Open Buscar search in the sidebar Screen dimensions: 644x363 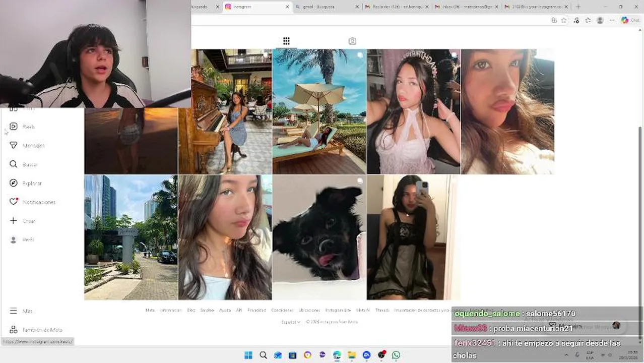pos(24,164)
